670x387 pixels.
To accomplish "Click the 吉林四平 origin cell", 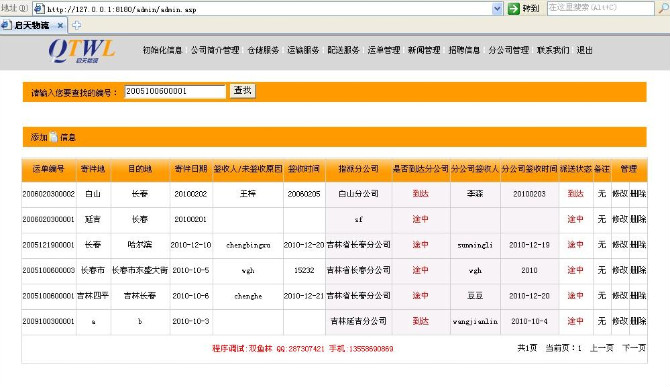I will click(x=93, y=296).
